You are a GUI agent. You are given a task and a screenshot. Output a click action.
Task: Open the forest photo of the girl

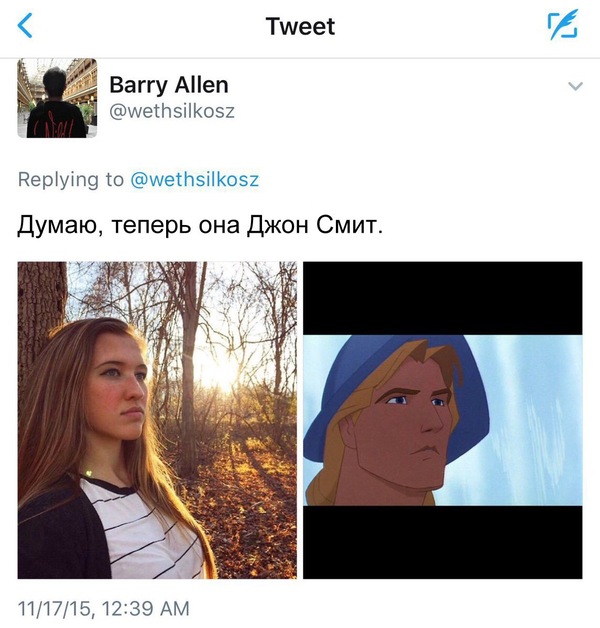click(157, 420)
